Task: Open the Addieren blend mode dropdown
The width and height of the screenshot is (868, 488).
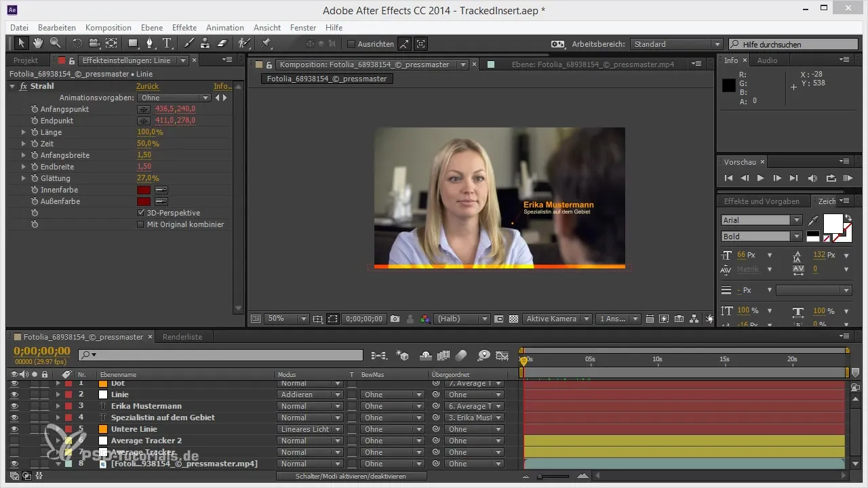Action: pos(310,394)
